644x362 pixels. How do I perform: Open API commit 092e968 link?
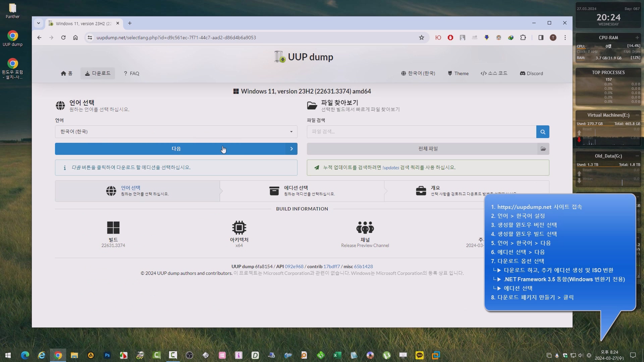(x=294, y=266)
